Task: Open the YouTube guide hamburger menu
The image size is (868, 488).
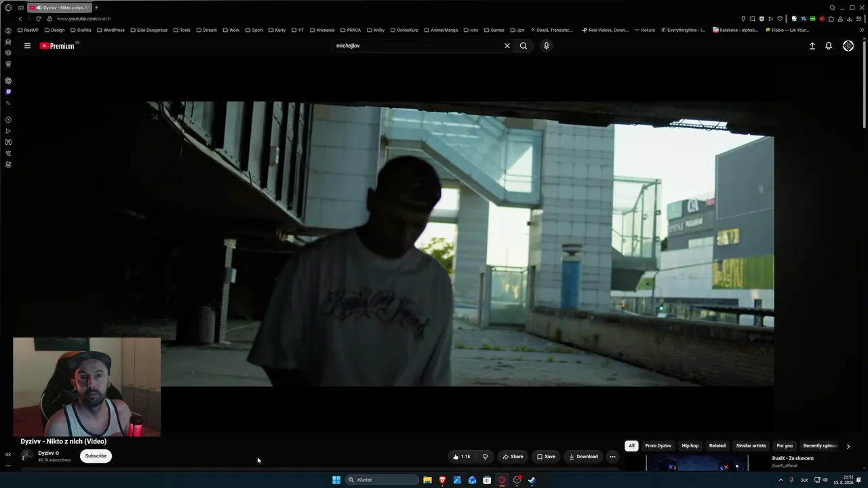Action: pyautogui.click(x=27, y=46)
